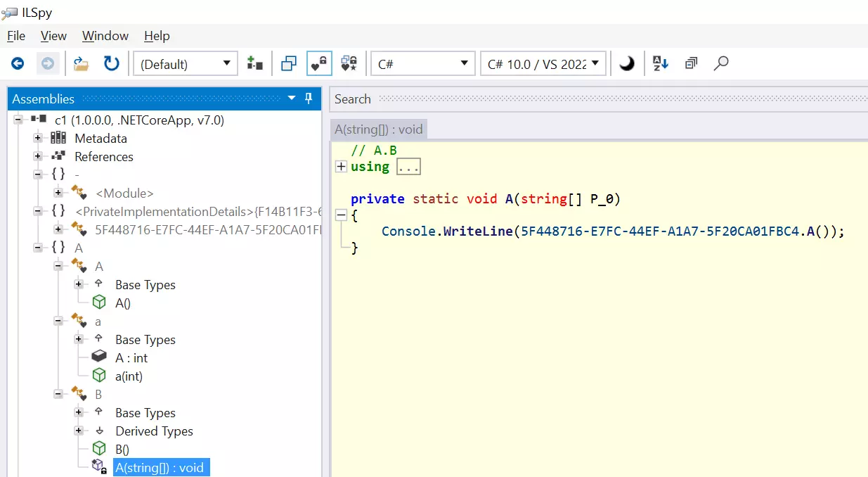Select the References node in the tree
This screenshot has width=868, height=477.
[x=104, y=157]
